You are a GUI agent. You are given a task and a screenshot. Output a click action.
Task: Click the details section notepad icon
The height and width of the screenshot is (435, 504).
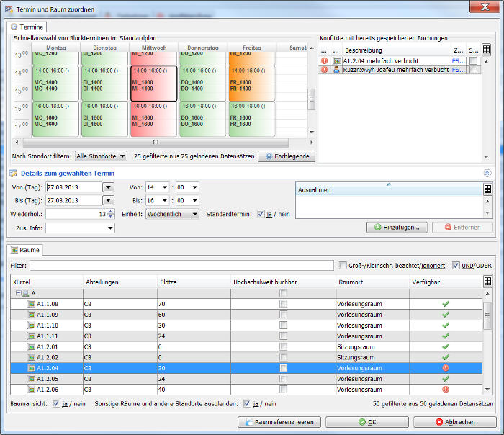click(13, 174)
